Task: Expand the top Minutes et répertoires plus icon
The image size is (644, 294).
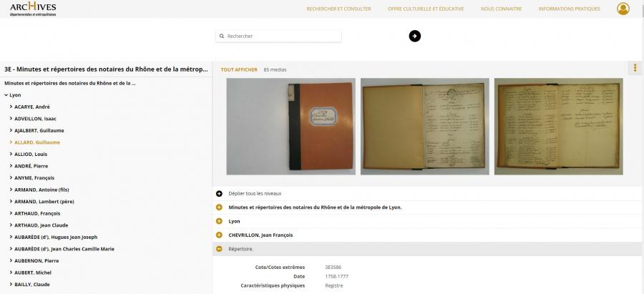Action: (x=219, y=207)
